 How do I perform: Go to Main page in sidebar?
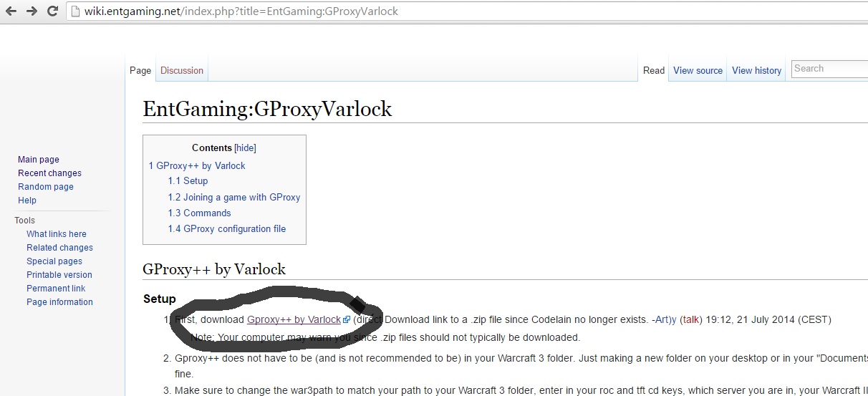point(39,160)
